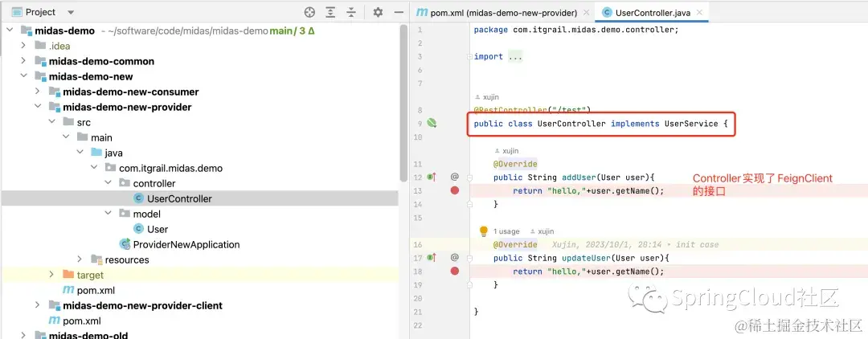
Task: Hide the Project tool window
Action: [x=399, y=12]
